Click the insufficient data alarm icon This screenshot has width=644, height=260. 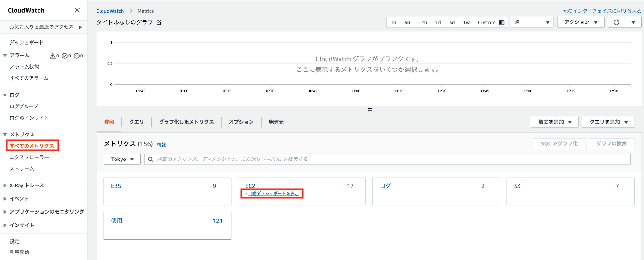click(x=76, y=56)
